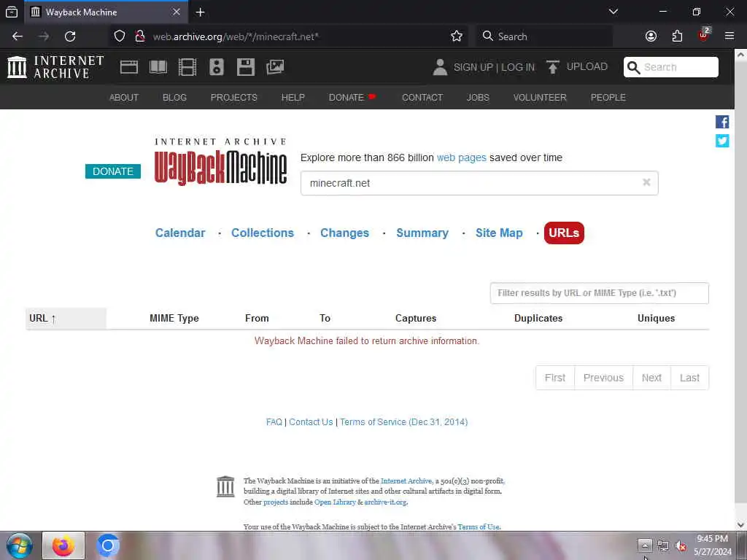
Task: Open Terms of Service link
Action: tap(403, 422)
